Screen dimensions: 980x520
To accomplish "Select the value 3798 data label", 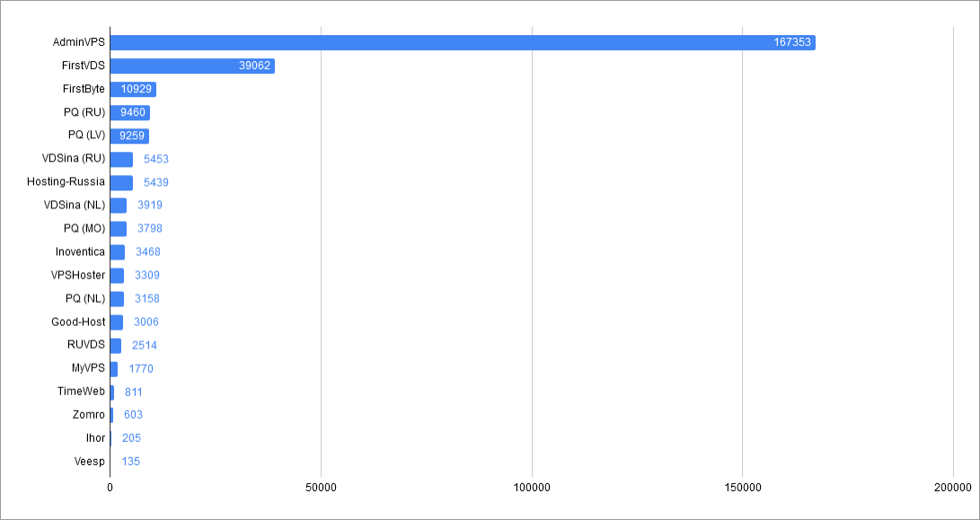I will [150, 229].
